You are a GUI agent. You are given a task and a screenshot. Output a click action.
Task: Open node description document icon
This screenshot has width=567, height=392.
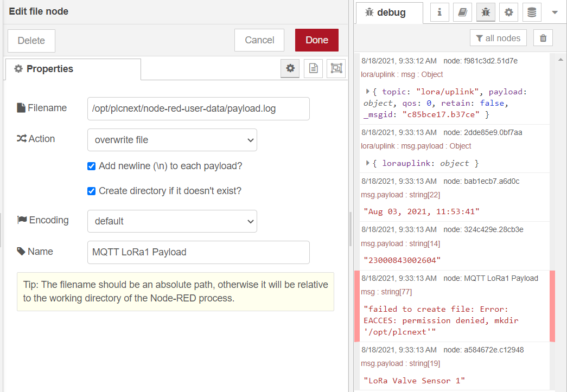click(313, 68)
